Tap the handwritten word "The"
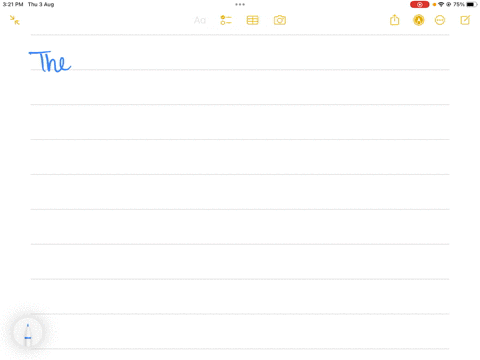 [x=50, y=61]
